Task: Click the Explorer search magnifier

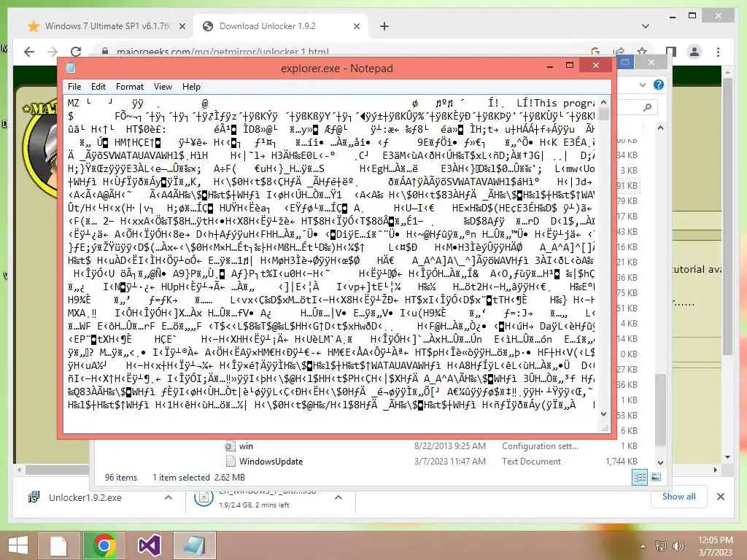Action: [x=647, y=107]
